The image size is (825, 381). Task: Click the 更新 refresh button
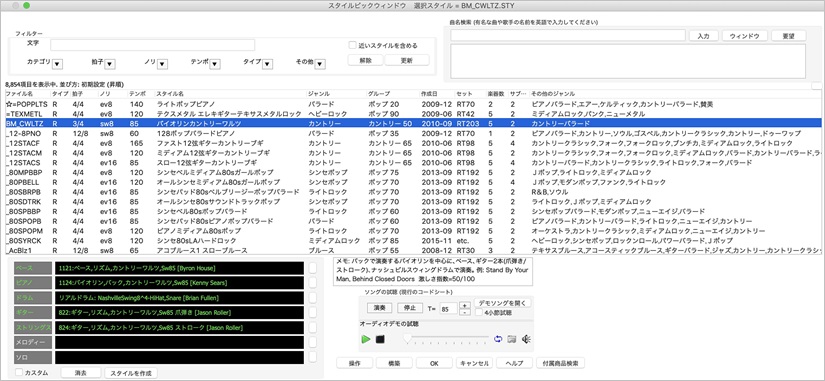pos(407,60)
